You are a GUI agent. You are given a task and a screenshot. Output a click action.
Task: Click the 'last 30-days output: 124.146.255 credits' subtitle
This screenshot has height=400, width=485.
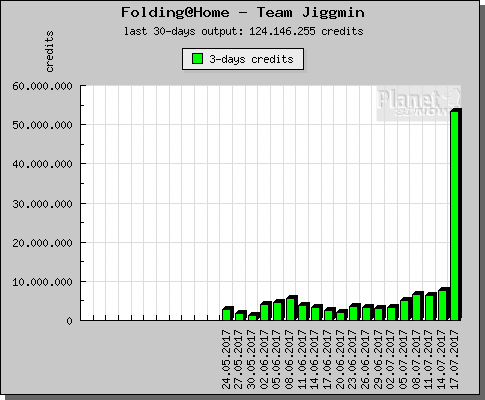[243, 31]
